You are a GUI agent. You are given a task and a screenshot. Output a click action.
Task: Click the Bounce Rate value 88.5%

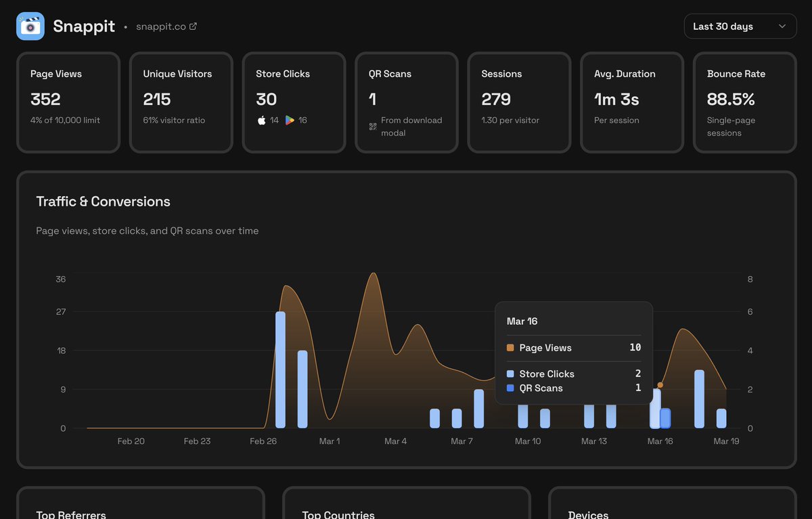click(731, 99)
